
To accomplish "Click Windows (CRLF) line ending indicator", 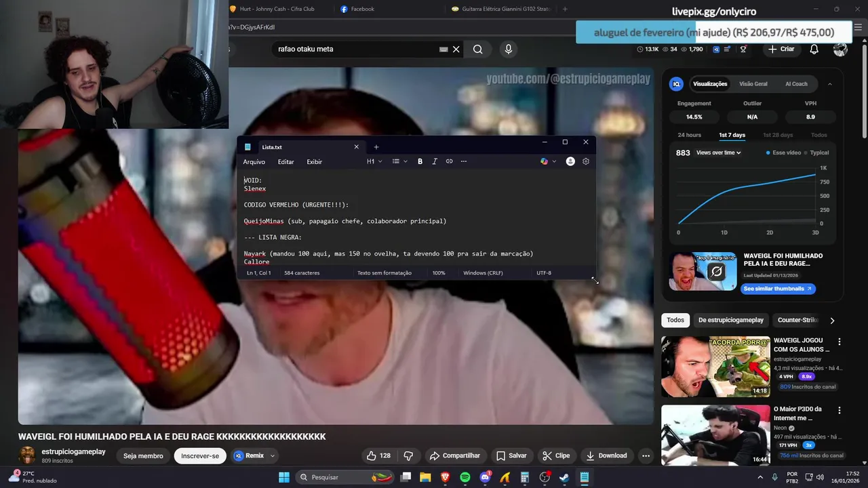I will (x=483, y=273).
